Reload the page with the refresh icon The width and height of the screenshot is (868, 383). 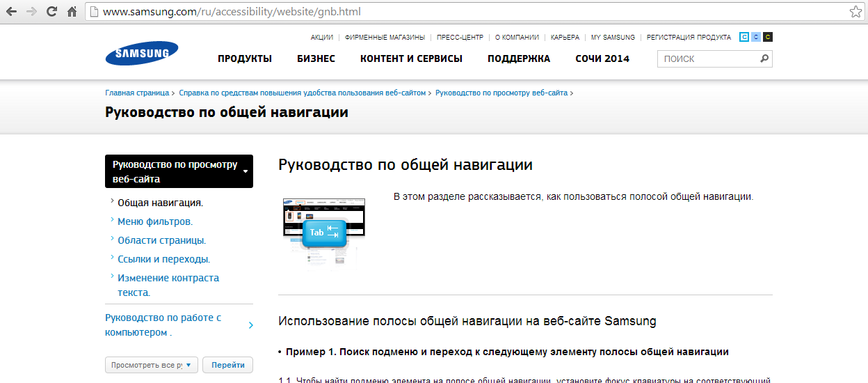click(51, 12)
